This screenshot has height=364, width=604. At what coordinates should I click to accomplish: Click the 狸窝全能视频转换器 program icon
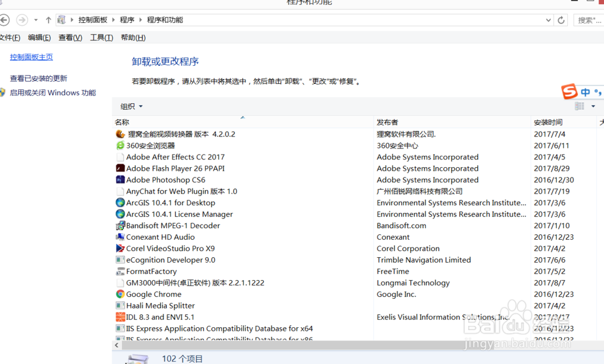click(x=120, y=134)
